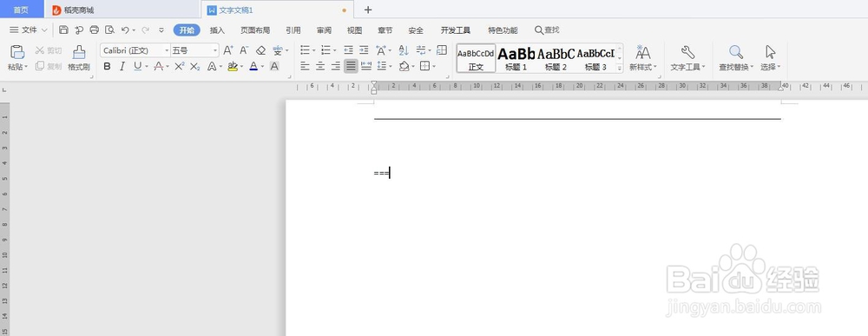Image resolution: width=868 pixels, height=336 pixels.
Task: Click the Find and Replace magnifier icon
Action: pos(736,53)
